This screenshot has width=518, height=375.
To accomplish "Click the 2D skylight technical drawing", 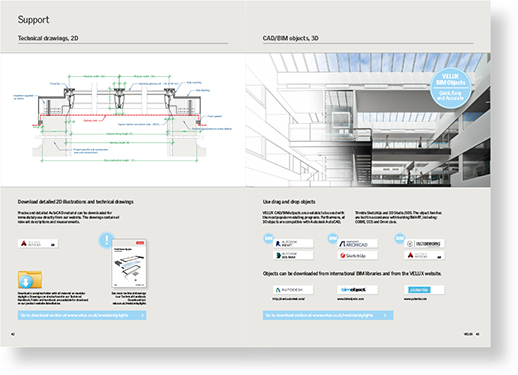I will point(123,118).
